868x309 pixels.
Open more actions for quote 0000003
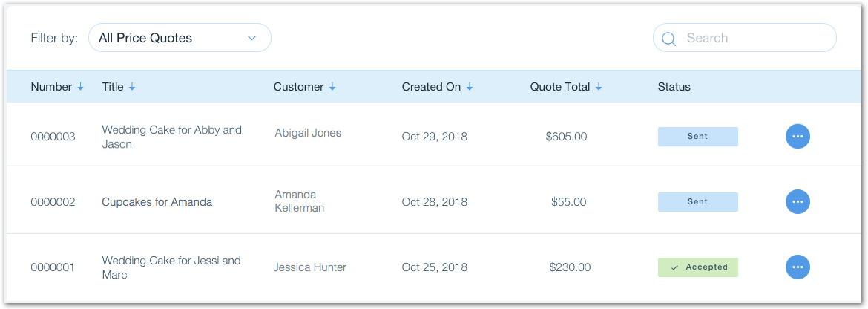tap(798, 137)
